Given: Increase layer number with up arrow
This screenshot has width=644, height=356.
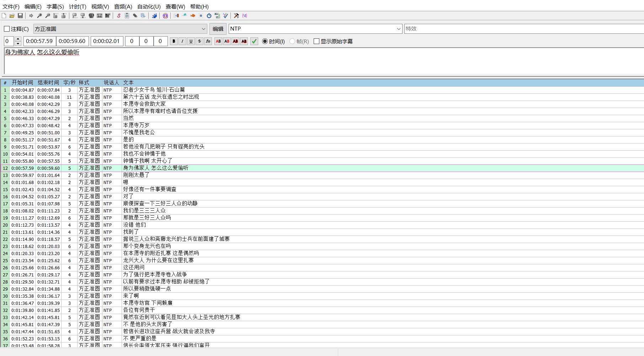Looking at the screenshot, I should pyautogui.click(x=18, y=39).
